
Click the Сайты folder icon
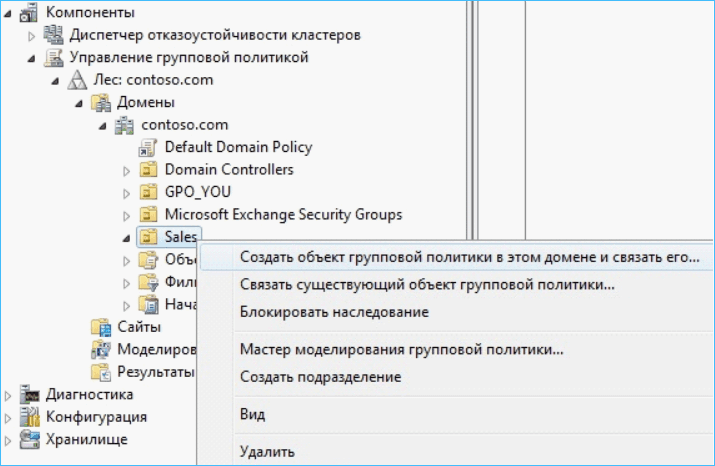(100, 327)
